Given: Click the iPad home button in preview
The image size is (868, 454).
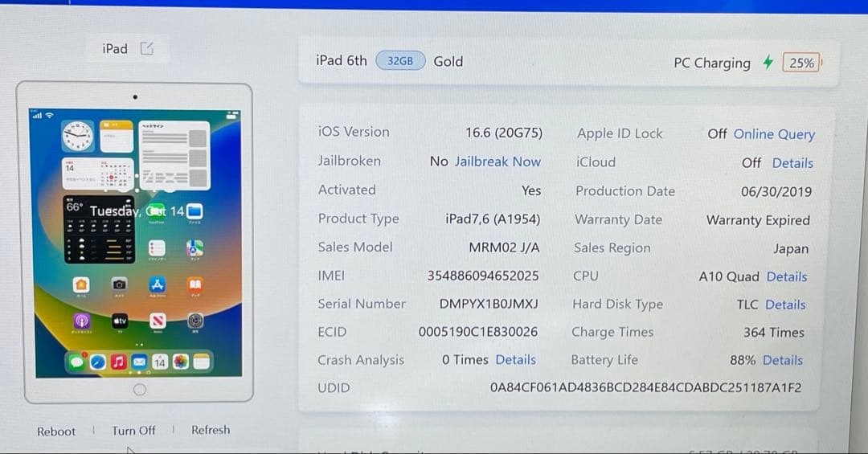Looking at the screenshot, I should click(x=140, y=390).
